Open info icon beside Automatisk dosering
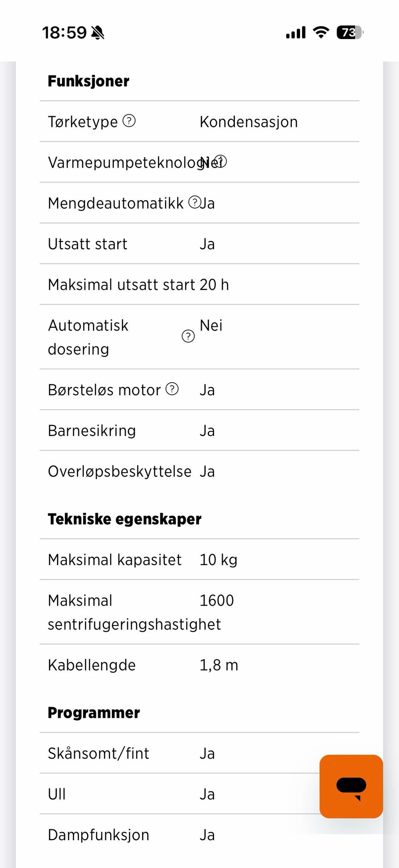Image resolution: width=399 pixels, height=868 pixels. pos(188,336)
